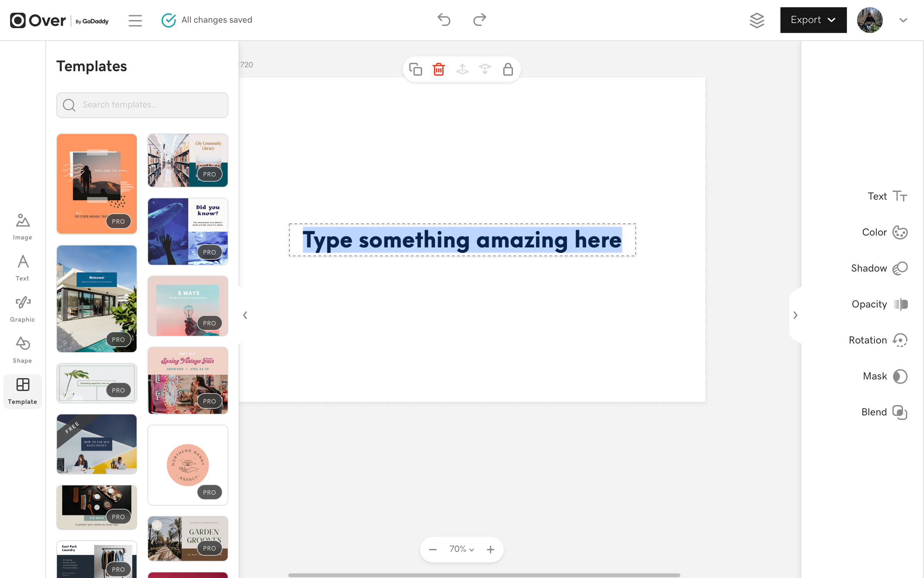Click the Template panel icon

click(x=23, y=390)
